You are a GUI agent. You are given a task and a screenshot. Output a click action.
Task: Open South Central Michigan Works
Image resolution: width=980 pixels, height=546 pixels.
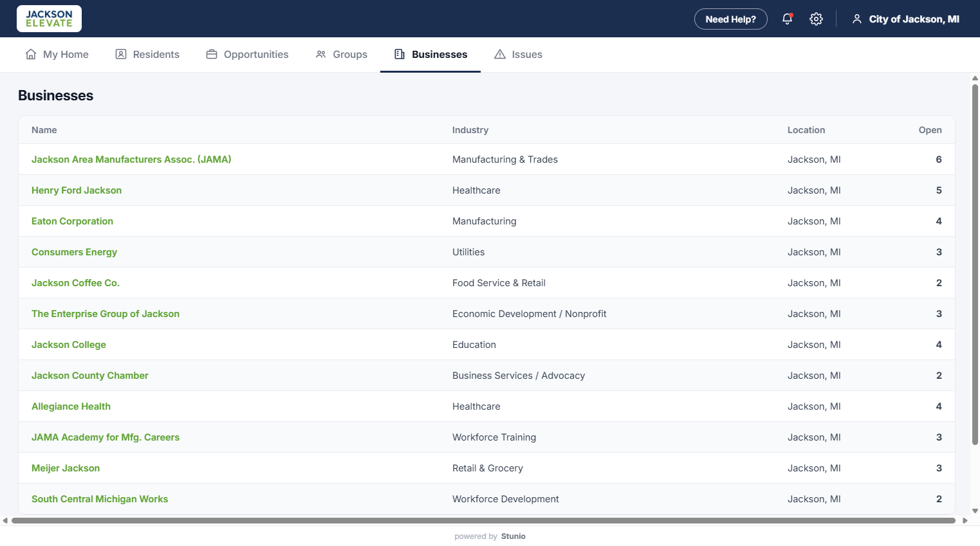pyautogui.click(x=100, y=499)
